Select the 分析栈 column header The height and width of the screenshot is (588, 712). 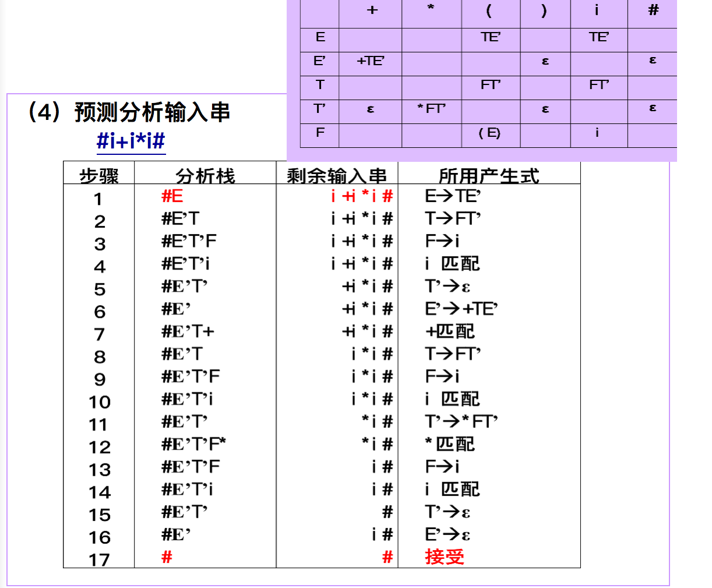click(205, 175)
